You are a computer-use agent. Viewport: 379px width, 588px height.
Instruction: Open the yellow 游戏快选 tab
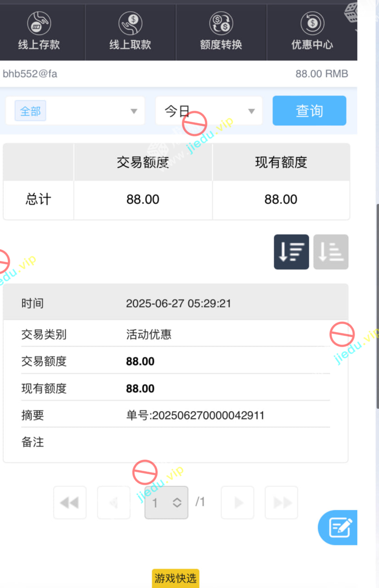click(x=175, y=578)
